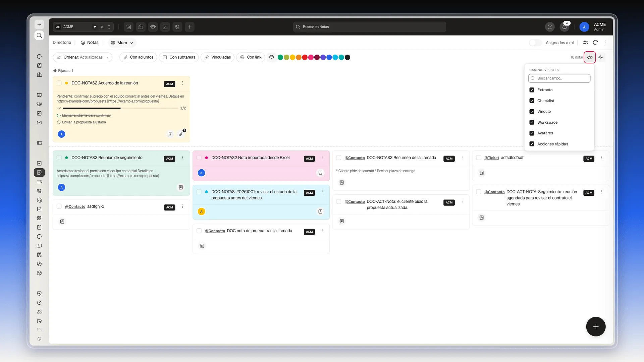Click the Directorio breadcrumb
The width and height of the screenshot is (644, 362).
[62, 43]
